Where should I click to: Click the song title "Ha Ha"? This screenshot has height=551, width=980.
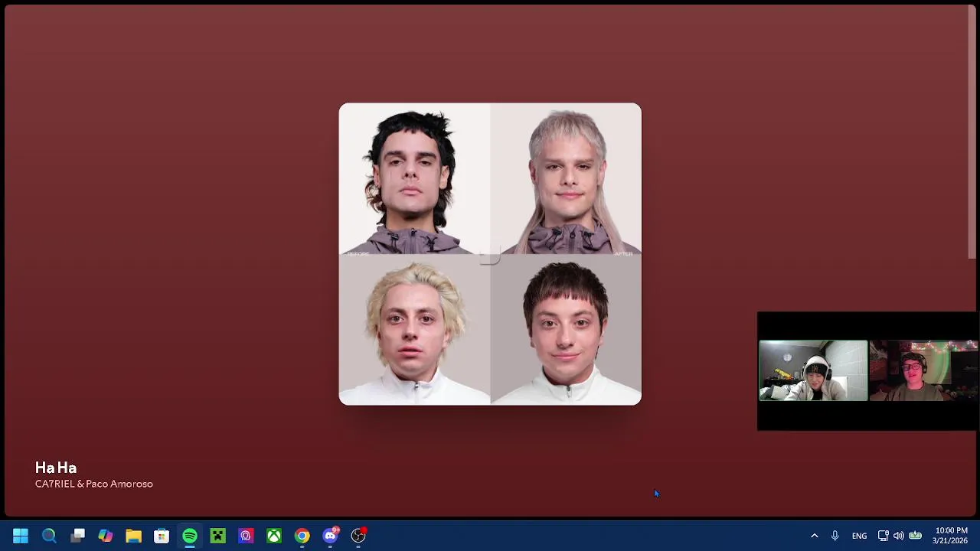(56, 468)
